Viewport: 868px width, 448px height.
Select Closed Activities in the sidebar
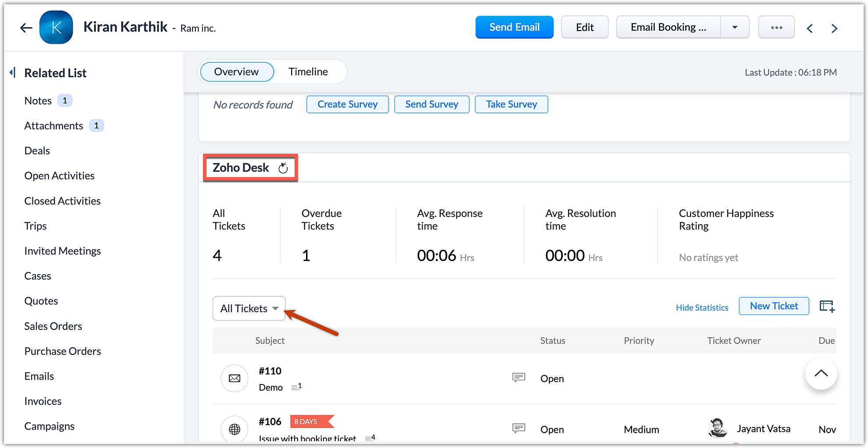(63, 201)
